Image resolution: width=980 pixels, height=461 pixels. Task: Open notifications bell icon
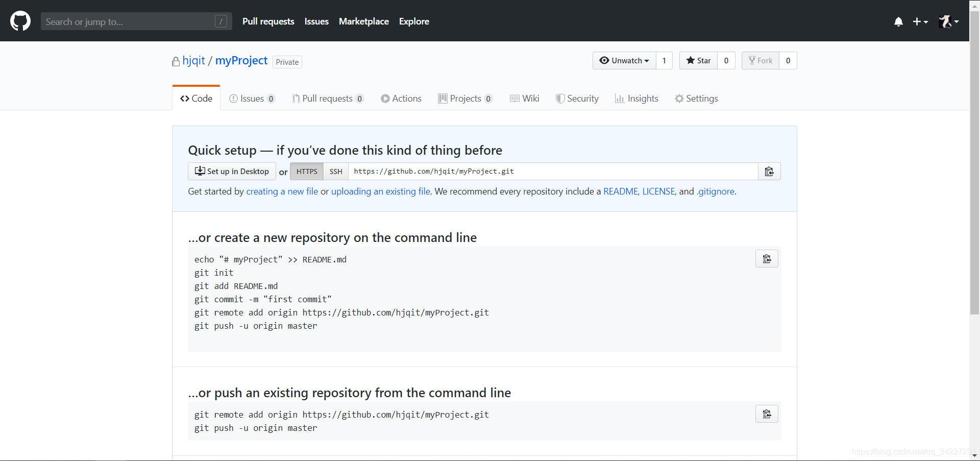pos(898,21)
